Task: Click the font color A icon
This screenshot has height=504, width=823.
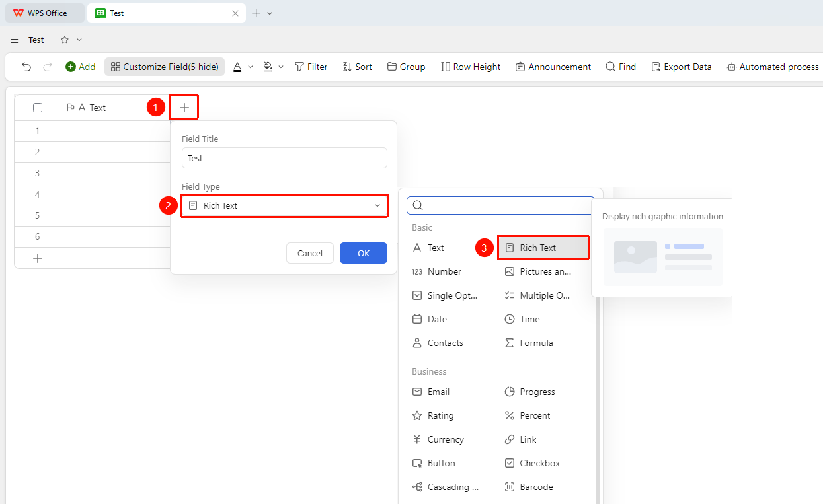Action: pos(237,67)
